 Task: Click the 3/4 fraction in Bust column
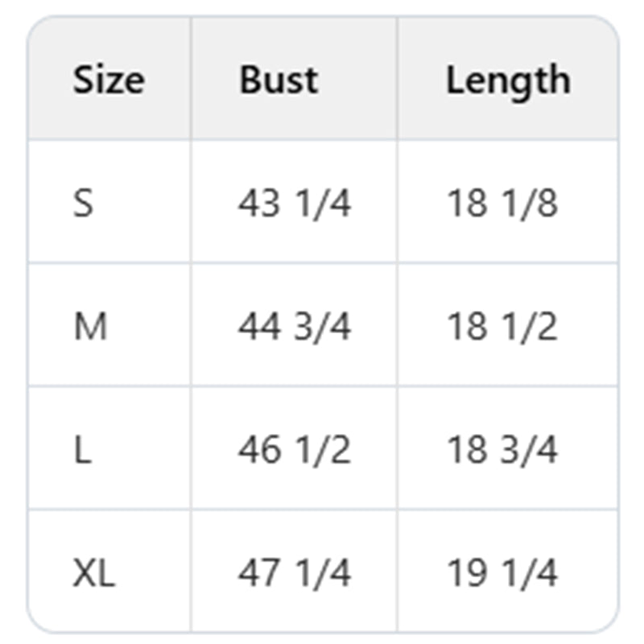(322, 328)
